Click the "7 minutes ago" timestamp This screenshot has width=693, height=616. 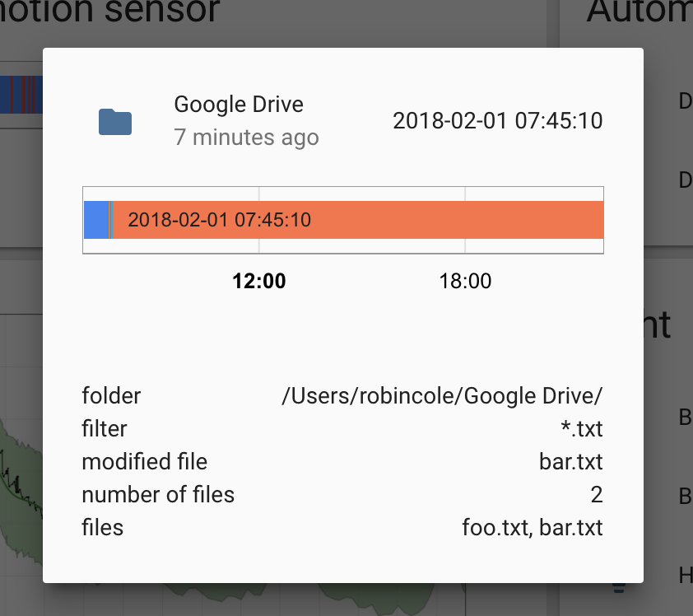[x=247, y=138]
